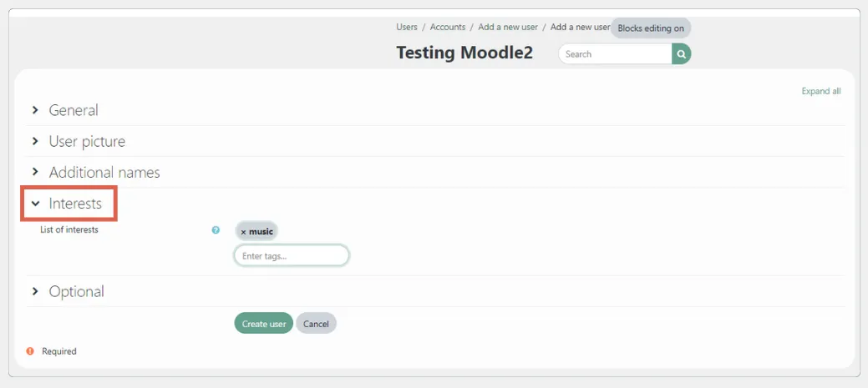Click the green search magnifier button
Screen dimensions: 868x388
point(682,54)
